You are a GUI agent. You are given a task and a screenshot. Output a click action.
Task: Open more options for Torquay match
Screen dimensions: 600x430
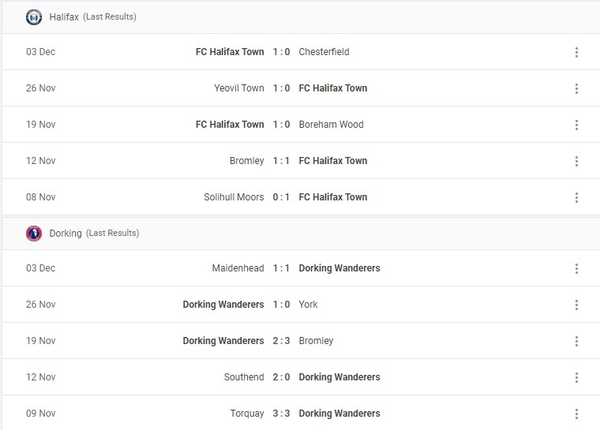click(x=576, y=413)
